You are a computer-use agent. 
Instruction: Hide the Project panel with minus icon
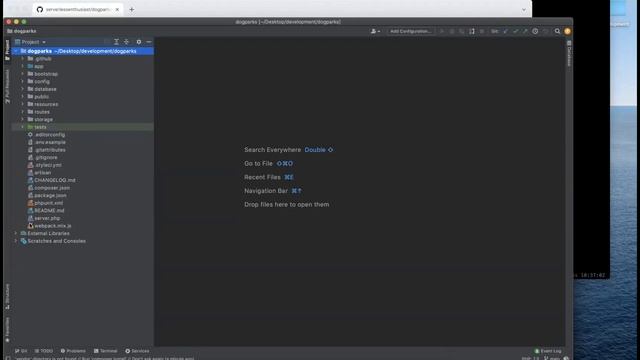tap(149, 42)
